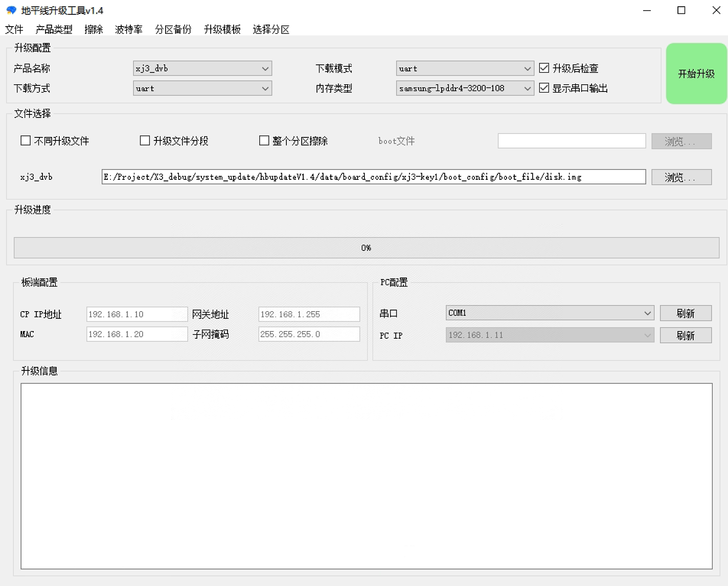Expand the 下载模式 uart dropdown
Viewport: 728px width, 586px height.
[x=465, y=68]
